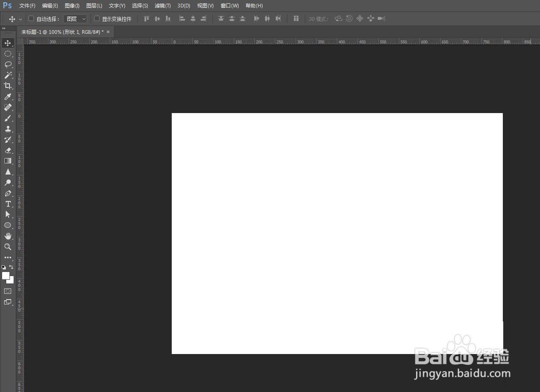Viewport: 540px width, 392px height.
Task: Select the Brush tool
Action: (x=8, y=118)
